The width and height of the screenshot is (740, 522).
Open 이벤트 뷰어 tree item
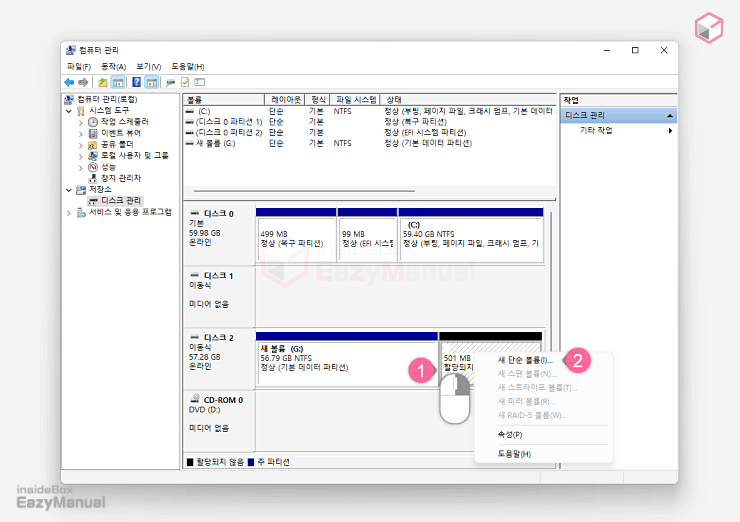coord(120,133)
